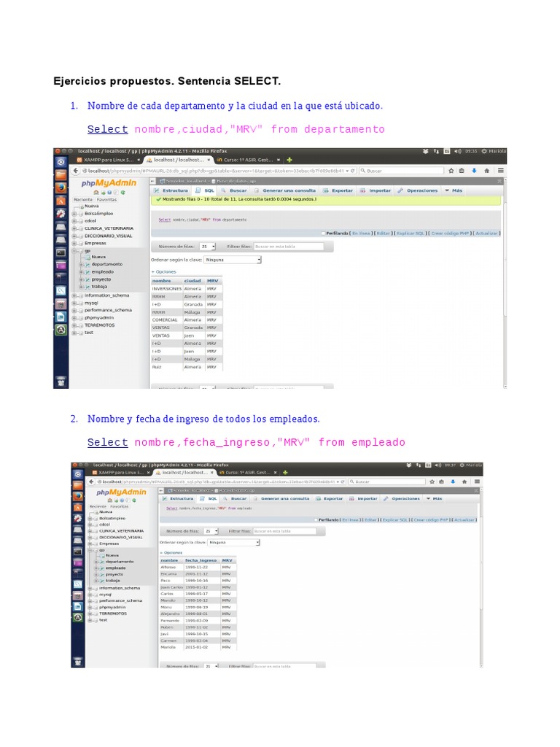Open the Buscar tab in the departamento screenshot
The image size is (560, 747).
234,190
